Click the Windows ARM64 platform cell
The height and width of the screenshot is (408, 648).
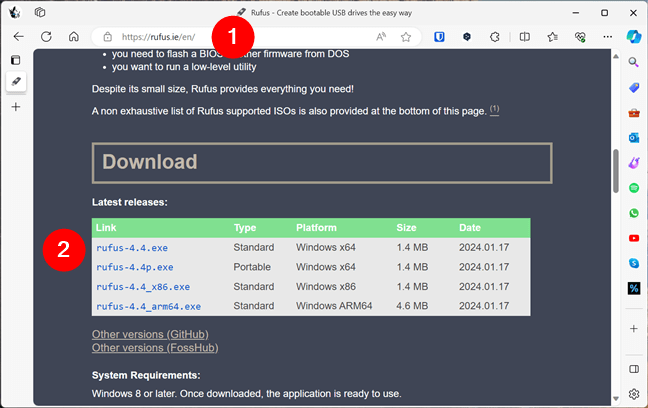click(x=334, y=306)
